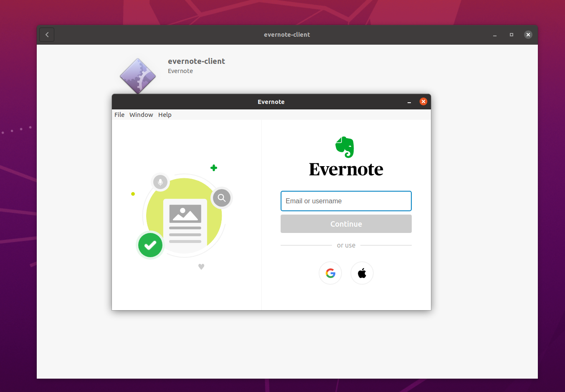Click inside the Email or username field
The height and width of the screenshot is (392, 565).
[346, 201]
